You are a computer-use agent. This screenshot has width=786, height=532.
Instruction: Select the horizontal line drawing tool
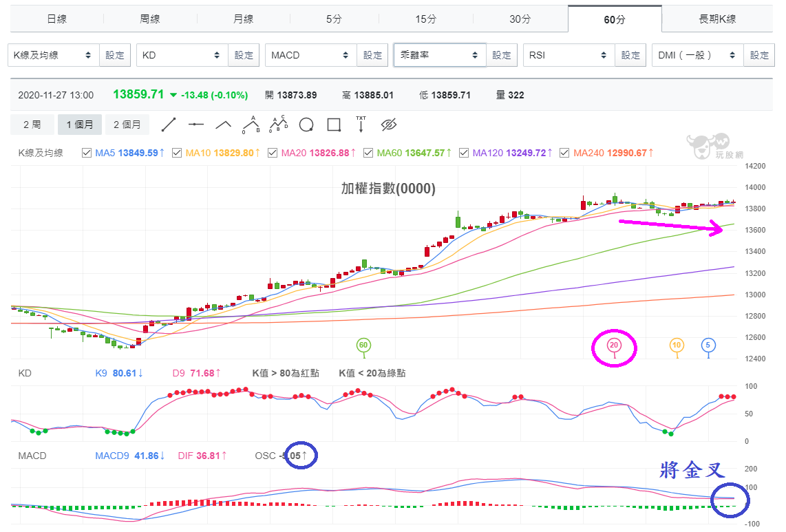pos(196,125)
